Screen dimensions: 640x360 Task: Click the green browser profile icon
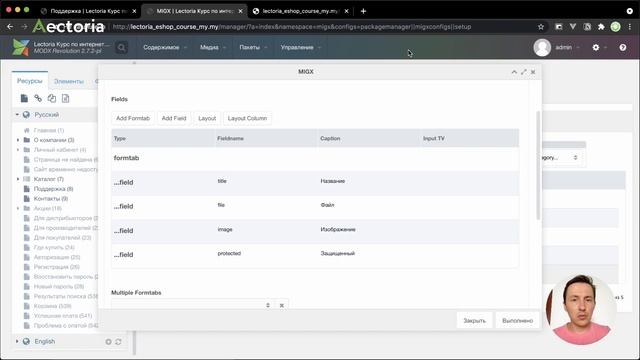pyautogui.click(x=615, y=27)
